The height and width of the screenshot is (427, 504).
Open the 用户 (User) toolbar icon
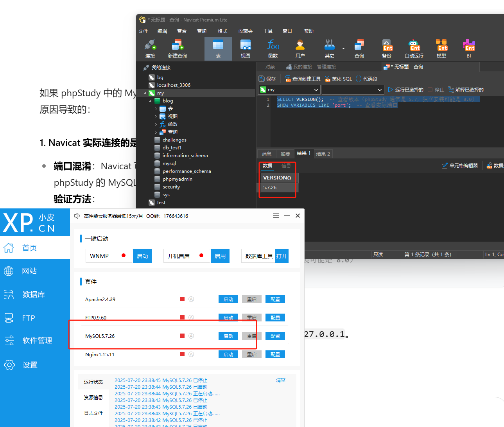[x=300, y=48]
